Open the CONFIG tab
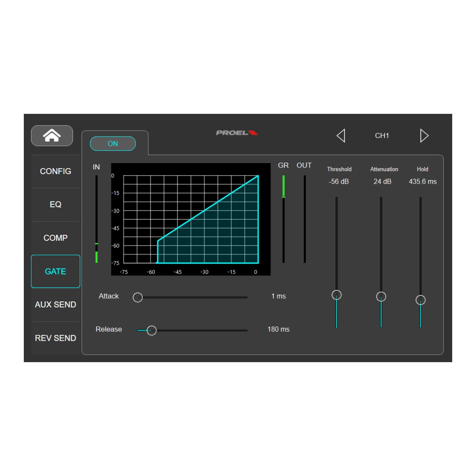The image size is (476, 476). 56,171
